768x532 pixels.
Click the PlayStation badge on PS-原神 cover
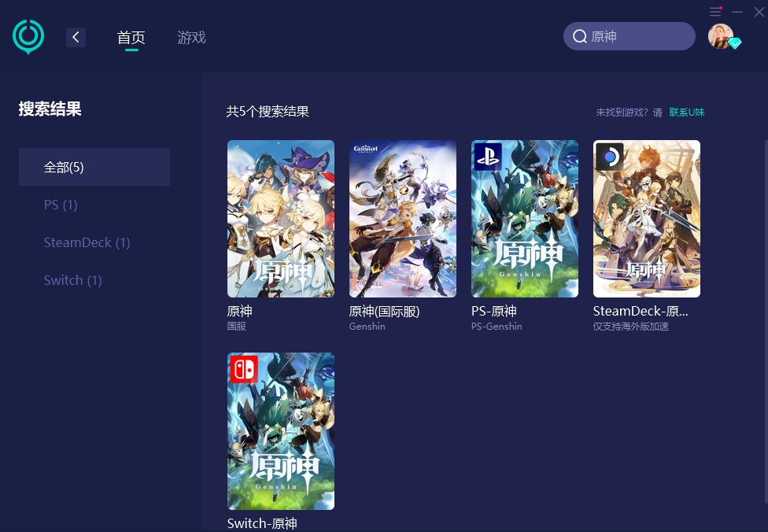(x=488, y=157)
